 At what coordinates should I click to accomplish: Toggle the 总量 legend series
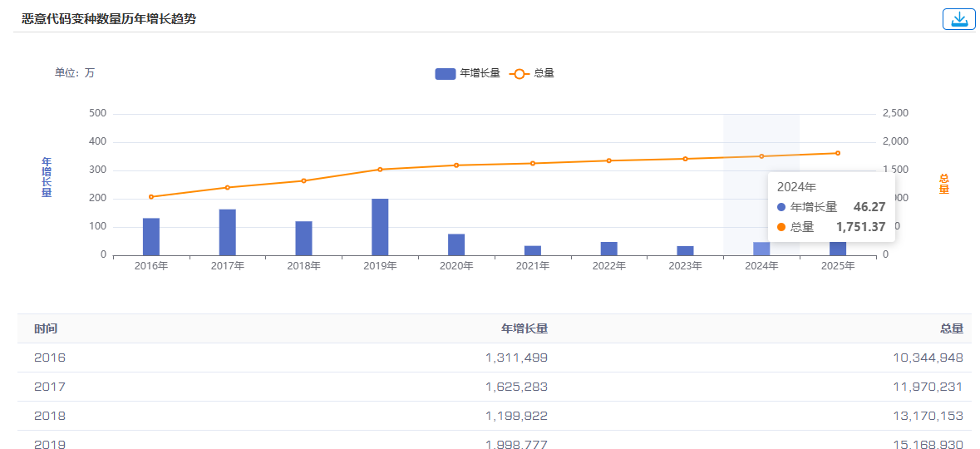point(531,73)
